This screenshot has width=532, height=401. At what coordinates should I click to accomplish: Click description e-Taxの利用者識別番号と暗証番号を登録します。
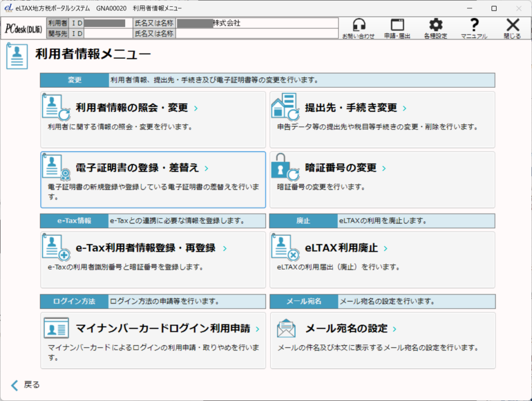(x=126, y=268)
